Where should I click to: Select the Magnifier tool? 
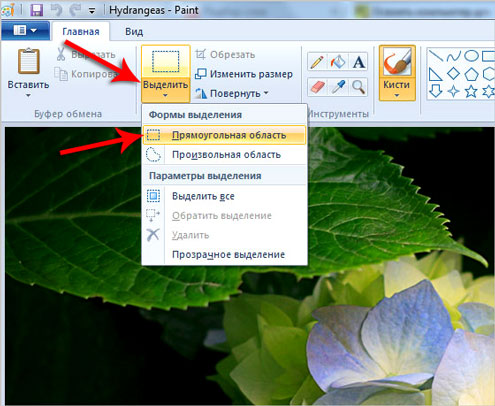tap(358, 87)
